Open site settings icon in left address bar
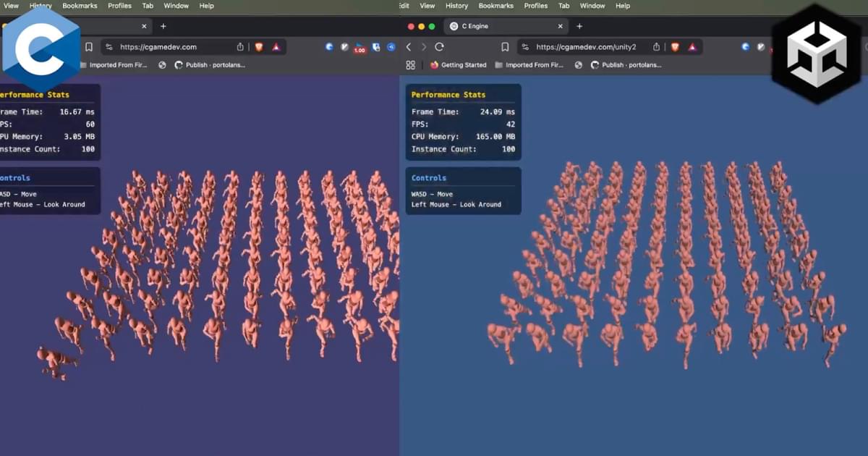The height and width of the screenshot is (456, 868). coord(109,47)
